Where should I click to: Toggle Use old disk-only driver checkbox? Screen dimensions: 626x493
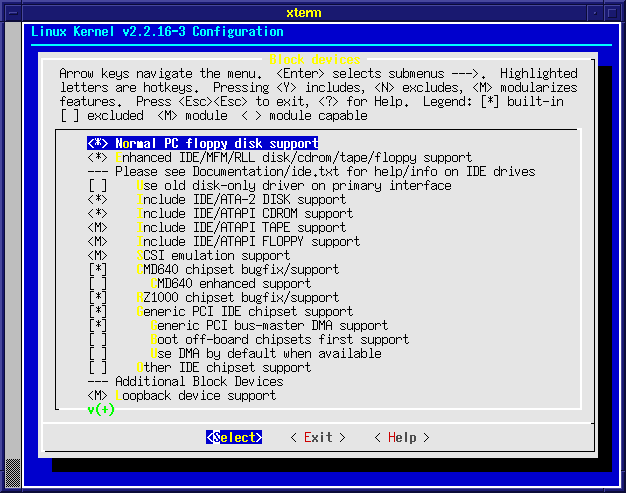pyautogui.click(x=97, y=186)
